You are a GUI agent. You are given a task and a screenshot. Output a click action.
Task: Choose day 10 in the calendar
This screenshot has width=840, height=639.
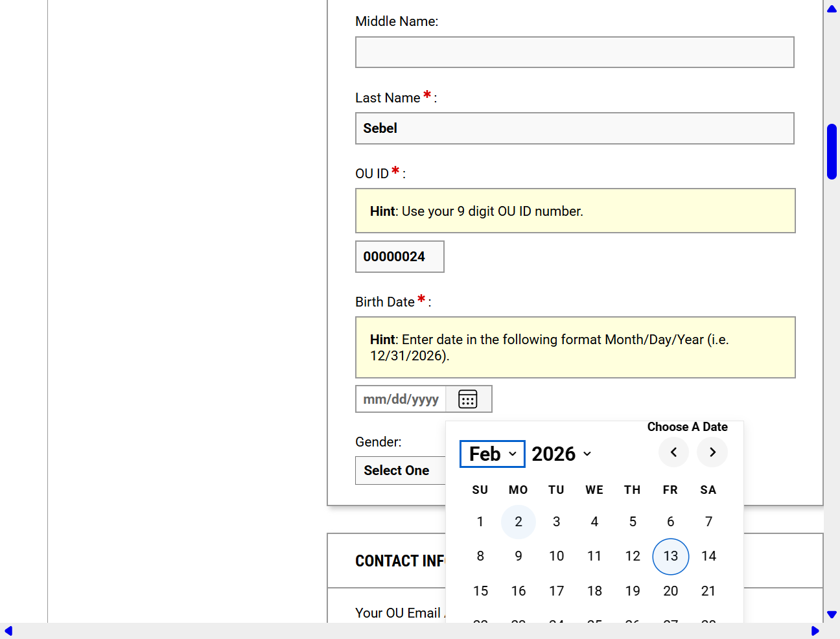557,556
